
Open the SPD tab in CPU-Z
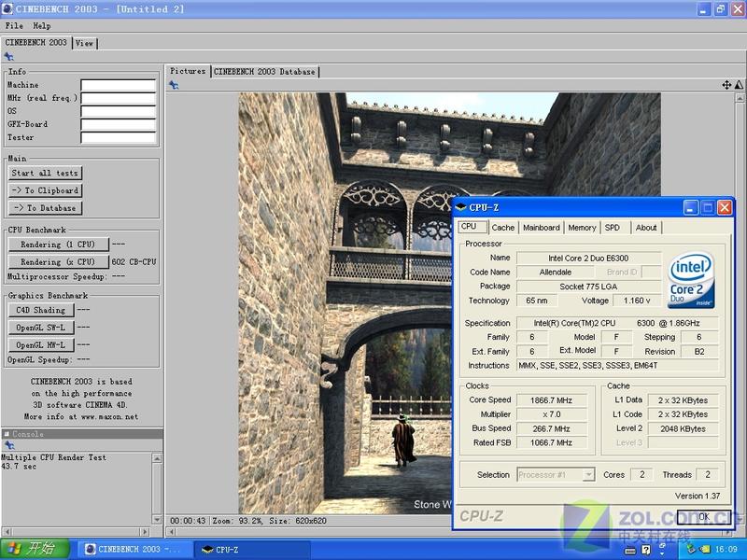tap(613, 228)
